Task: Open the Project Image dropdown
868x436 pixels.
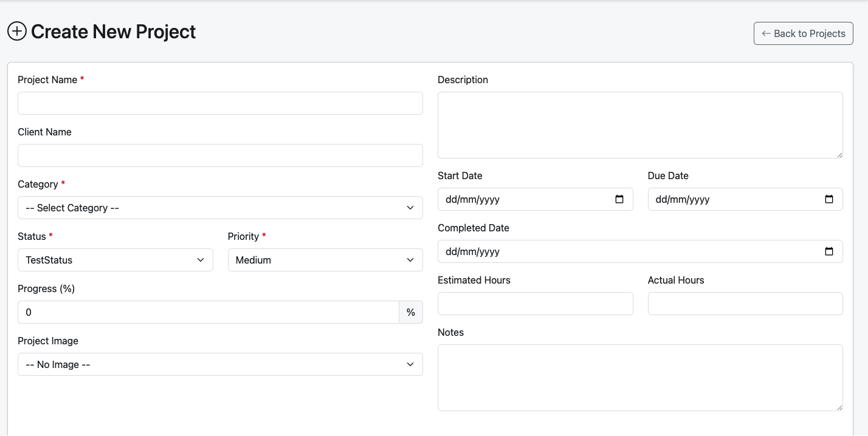Action: pyautogui.click(x=220, y=364)
